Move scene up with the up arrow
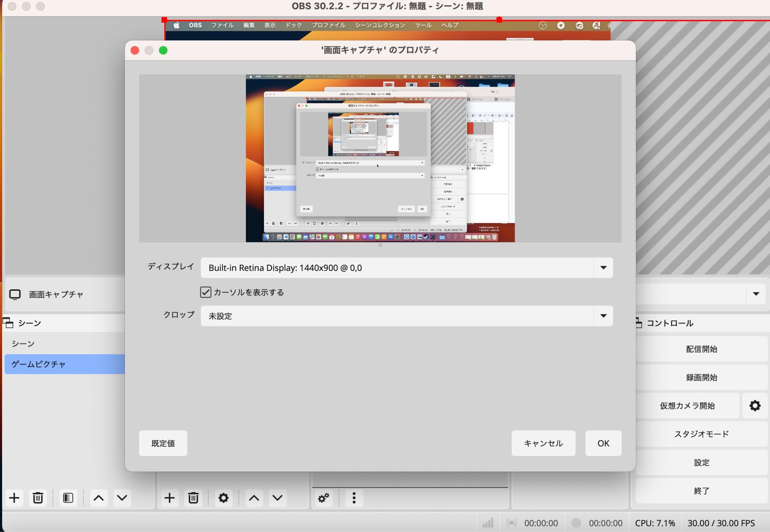The image size is (770, 532). [99, 498]
